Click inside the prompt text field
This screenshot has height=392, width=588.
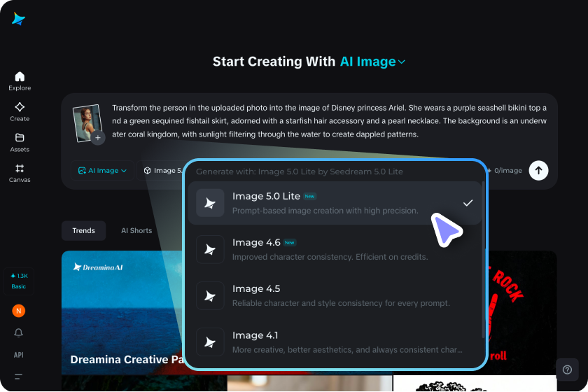329,121
